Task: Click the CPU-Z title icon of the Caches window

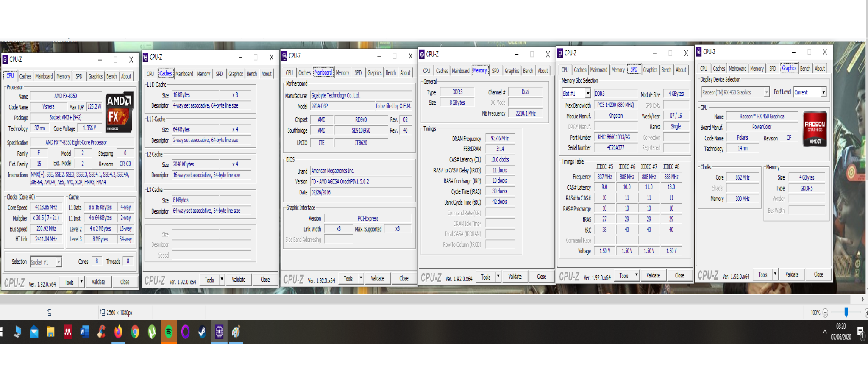Action: tap(145, 57)
